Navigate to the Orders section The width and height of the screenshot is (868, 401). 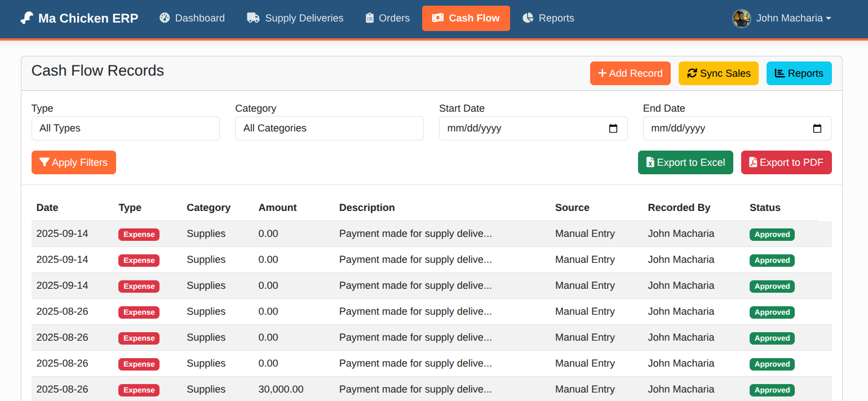tap(387, 17)
